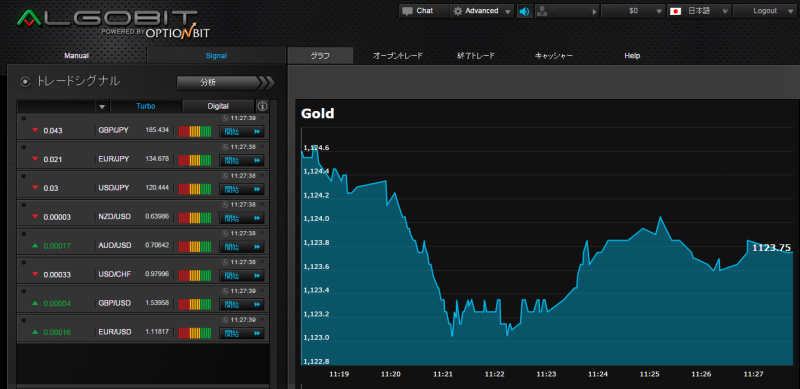Click the 1123.75 current price label
Image resolution: width=800 pixels, height=389 pixels.
pos(771,248)
